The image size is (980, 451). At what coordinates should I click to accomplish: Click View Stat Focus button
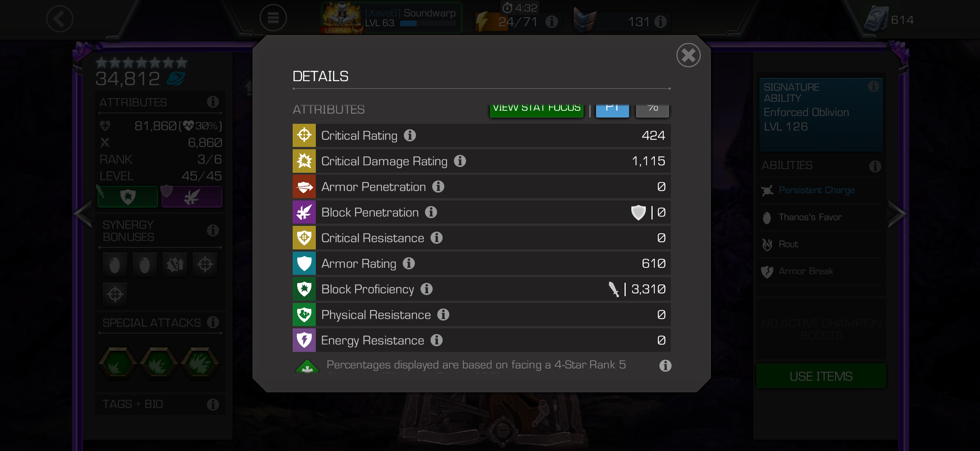click(x=536, y=110)
